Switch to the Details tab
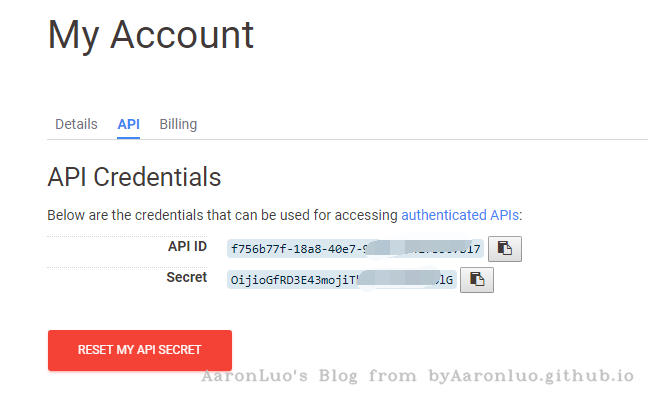648x399 pixels. [x=76, y=124]
